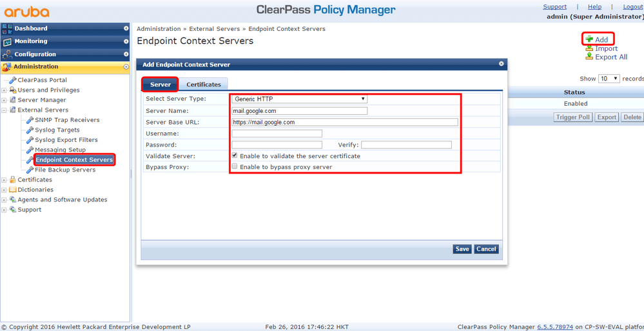Viewport: 644px width, 331px height.
Task: Click wrench icon beside Syslog Export Filters
Action: 30,140
